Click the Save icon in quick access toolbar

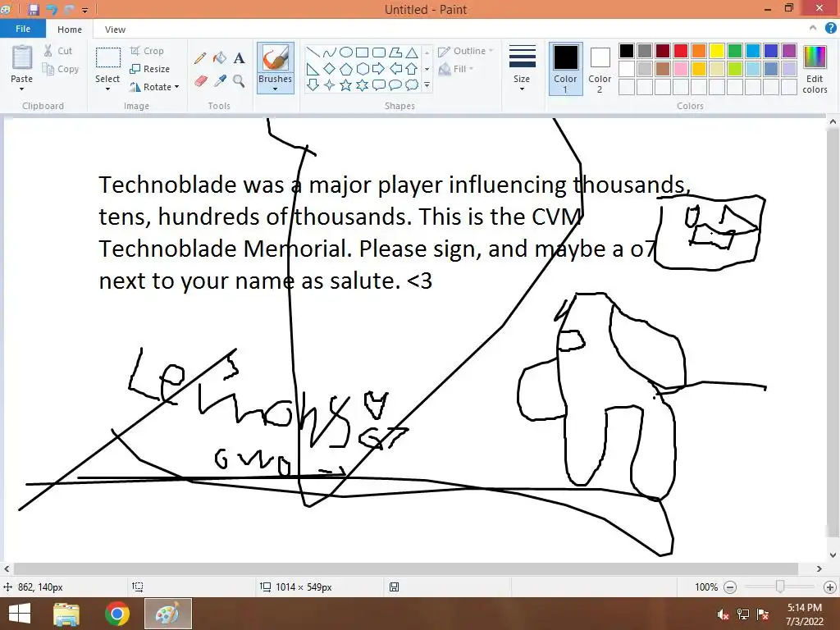pos(34,9)
